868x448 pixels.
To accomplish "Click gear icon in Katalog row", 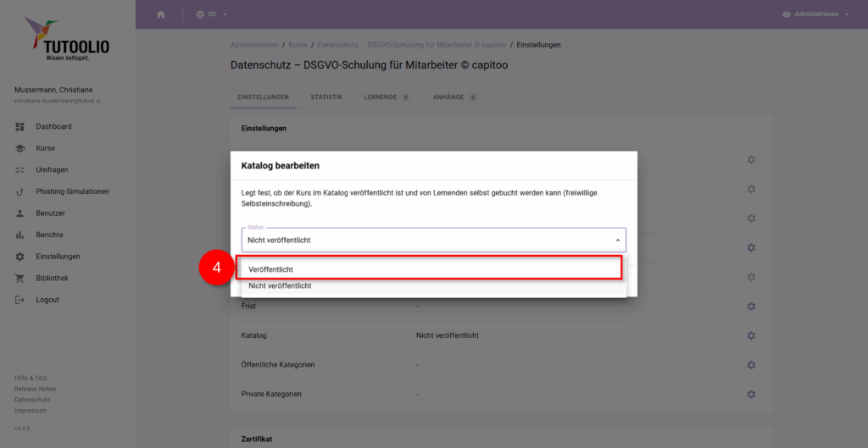I will click(x=751, y=335).
